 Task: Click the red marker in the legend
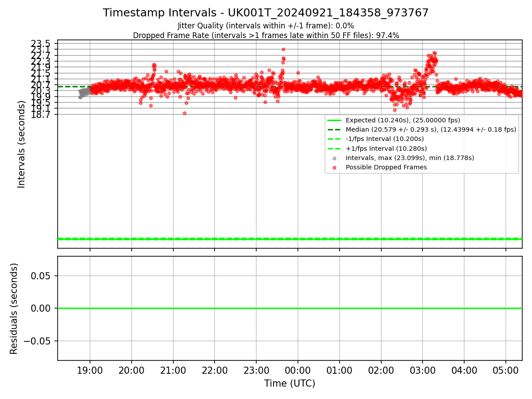tap(334, 168)
